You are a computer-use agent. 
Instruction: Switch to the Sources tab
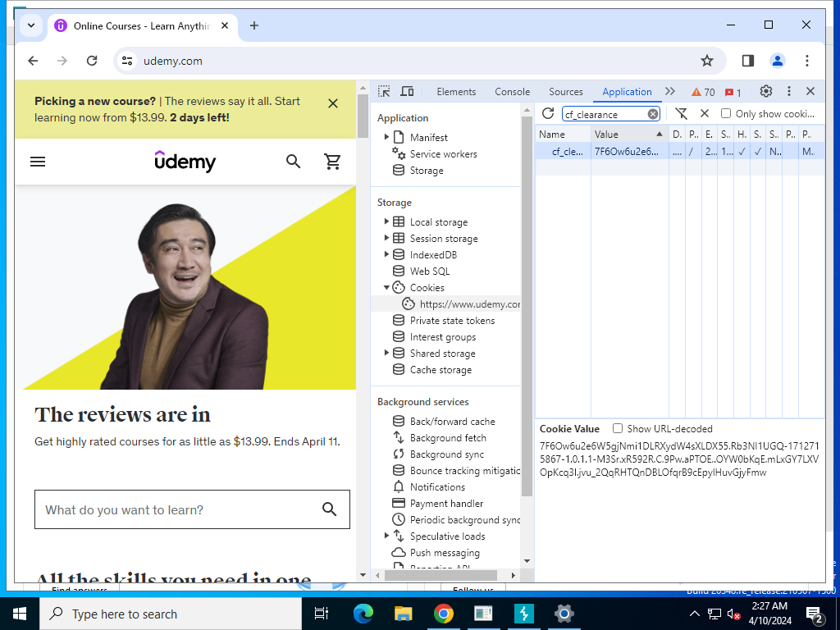coord(565,92)
